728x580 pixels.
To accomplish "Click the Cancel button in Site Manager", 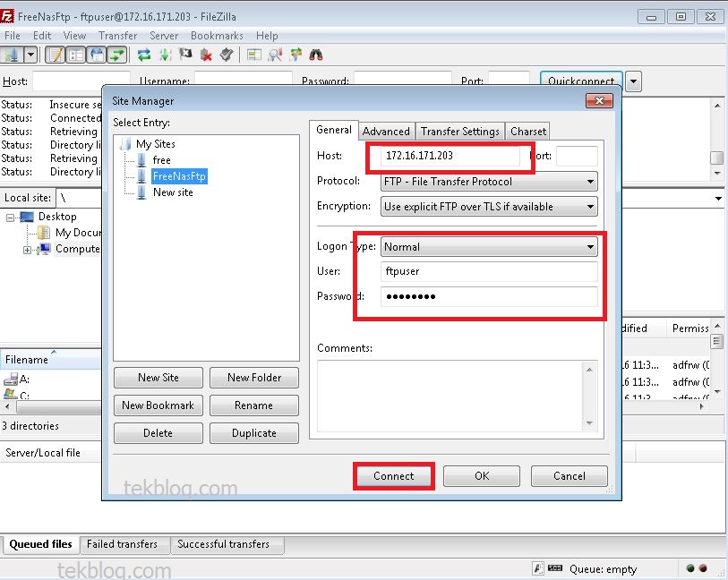I will [x=570, y=476].
